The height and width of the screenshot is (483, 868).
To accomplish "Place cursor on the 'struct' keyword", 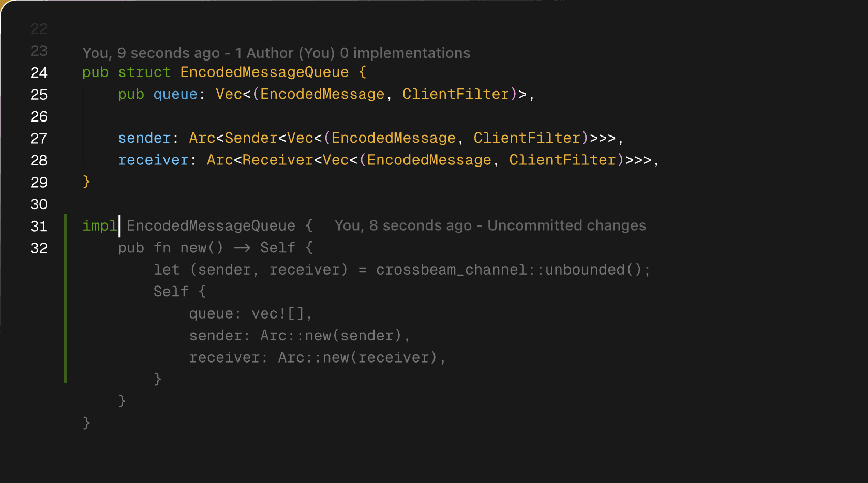I will [x=144, y=72].
